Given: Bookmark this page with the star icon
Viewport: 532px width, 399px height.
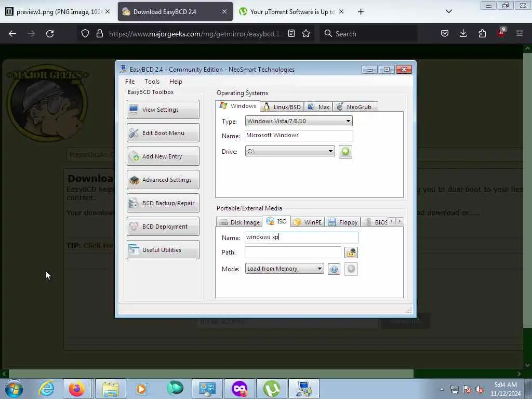Looking at the screenshot, I should (x=306, y=34).
